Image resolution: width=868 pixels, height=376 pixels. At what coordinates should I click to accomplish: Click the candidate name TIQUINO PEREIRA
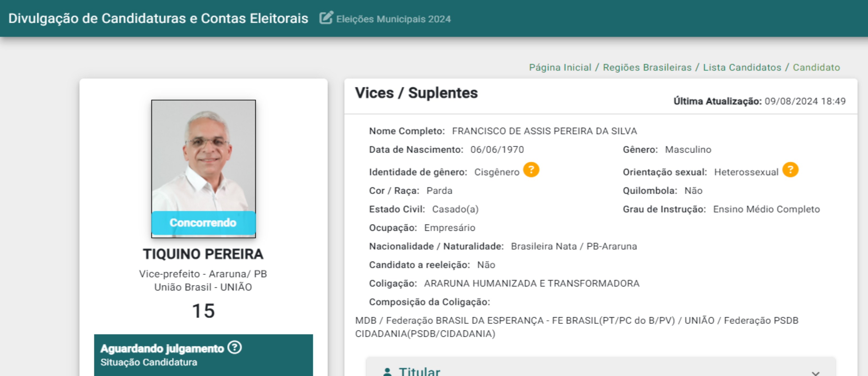[203, 254]
